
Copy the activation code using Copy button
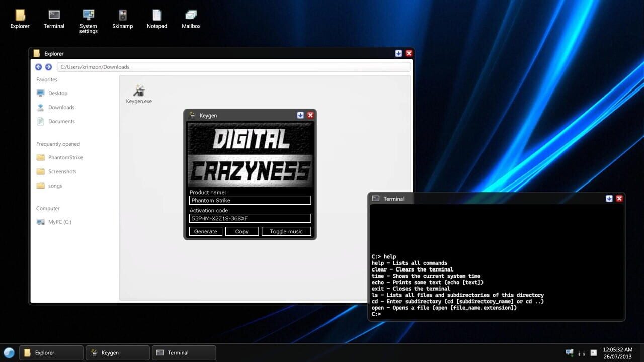242,231
